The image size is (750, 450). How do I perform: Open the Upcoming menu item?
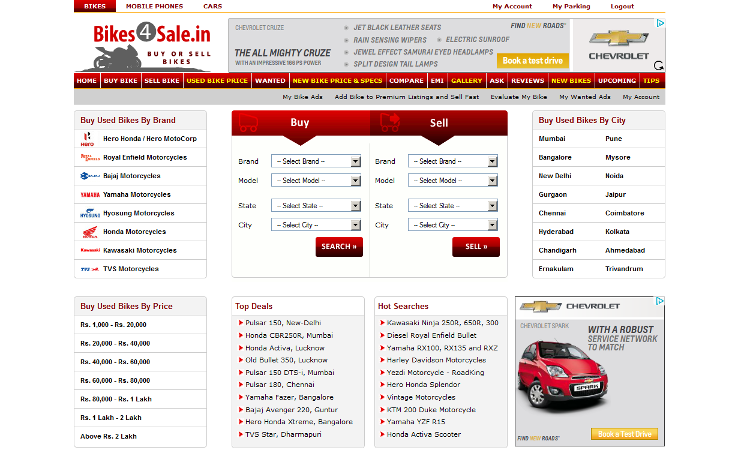click(617, 81)
